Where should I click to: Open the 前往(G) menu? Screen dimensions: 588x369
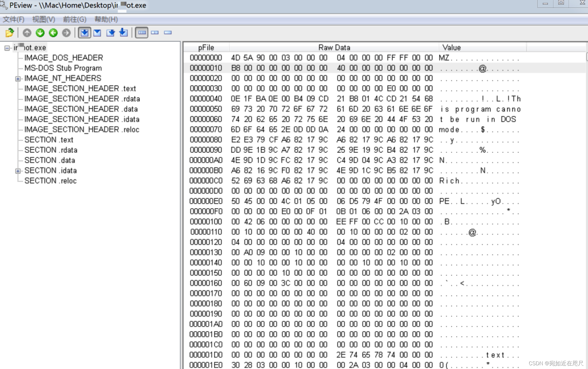coord(74,19)
